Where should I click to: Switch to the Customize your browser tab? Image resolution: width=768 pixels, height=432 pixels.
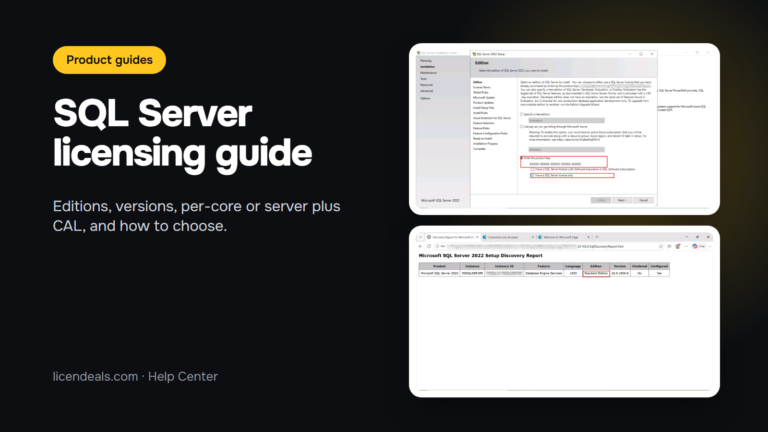(507, 237)
